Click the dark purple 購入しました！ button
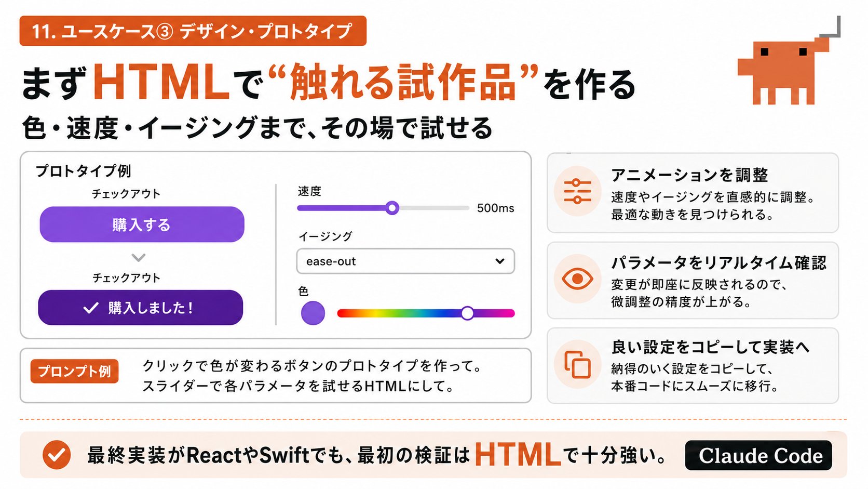Screen dimensions: 868x489 coord(140,308)
